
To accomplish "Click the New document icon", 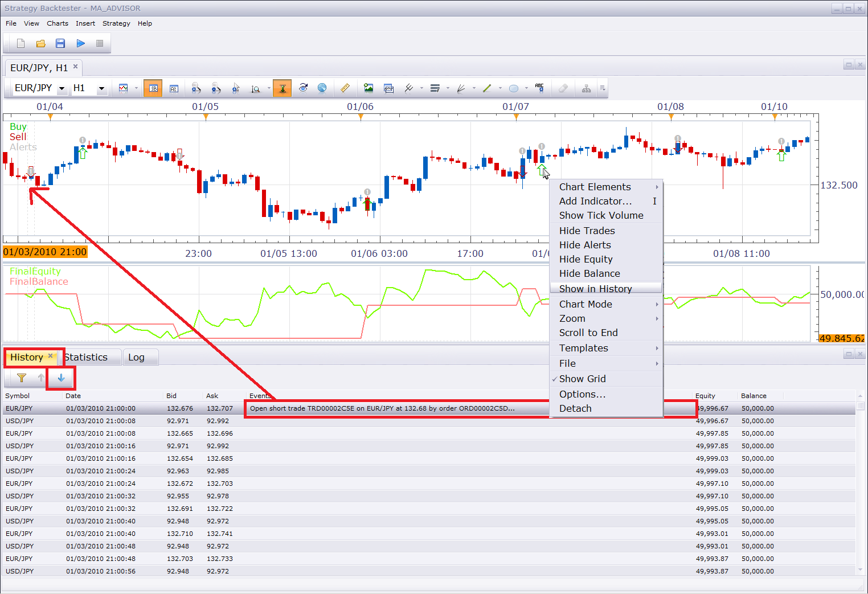I will tap(21, 43).
